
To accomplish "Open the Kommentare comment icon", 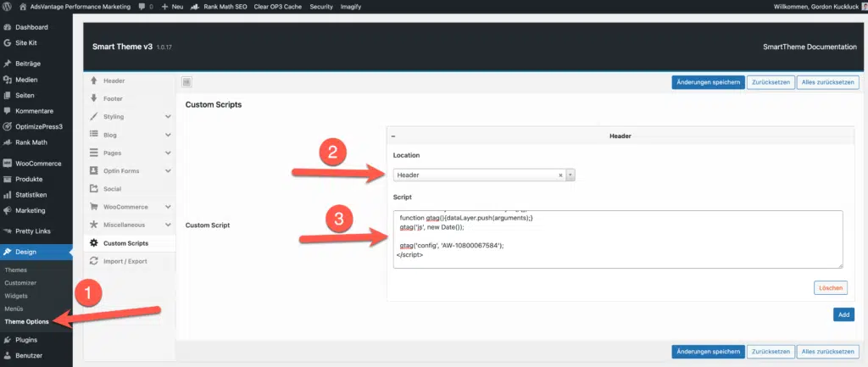I will (x=7, y=111).
